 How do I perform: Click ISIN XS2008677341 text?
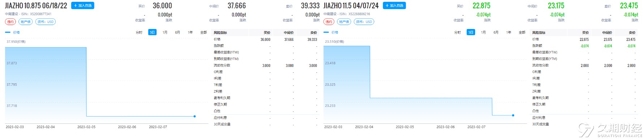click(x=40, y=14)
